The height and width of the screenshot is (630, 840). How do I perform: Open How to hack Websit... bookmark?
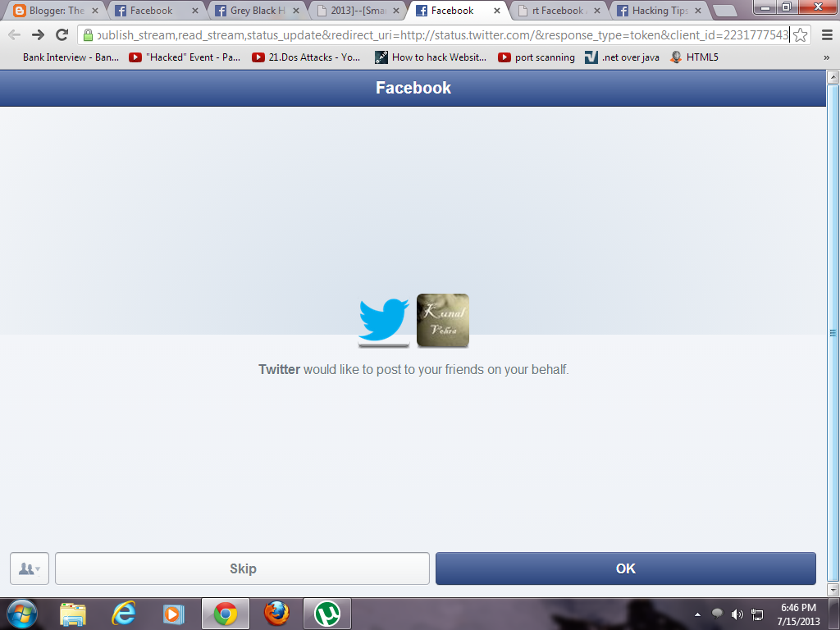tap(431, 57)
